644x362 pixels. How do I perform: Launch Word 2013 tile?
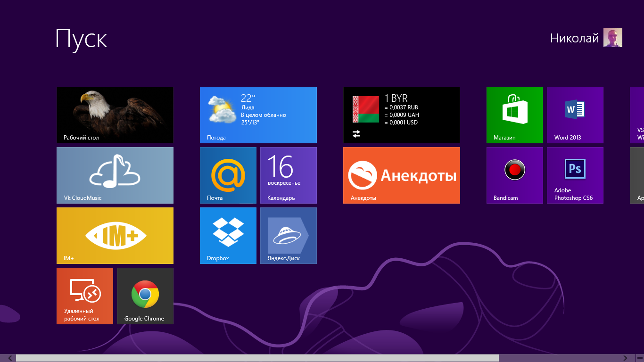(575, 115)
